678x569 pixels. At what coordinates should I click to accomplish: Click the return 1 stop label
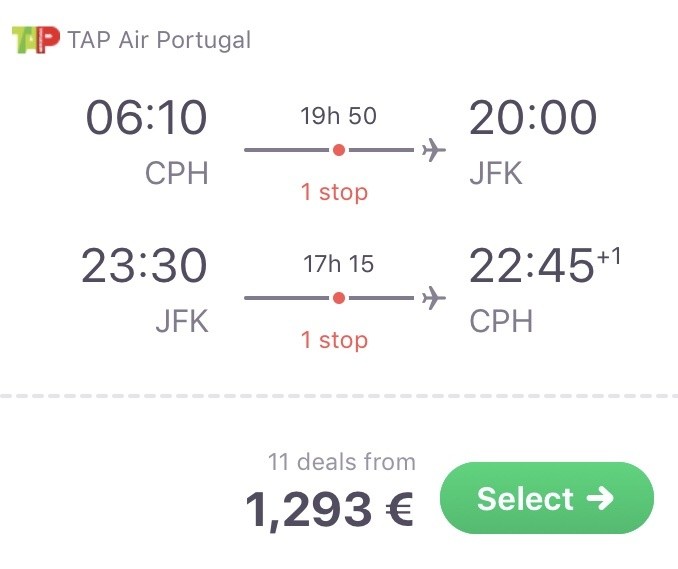tap(334, 339)
